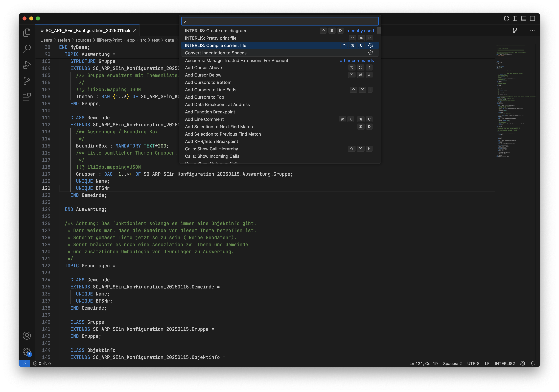Click line number 121 in gutter
This screenshot has height=392, width=559.
[x=46, y=188]
